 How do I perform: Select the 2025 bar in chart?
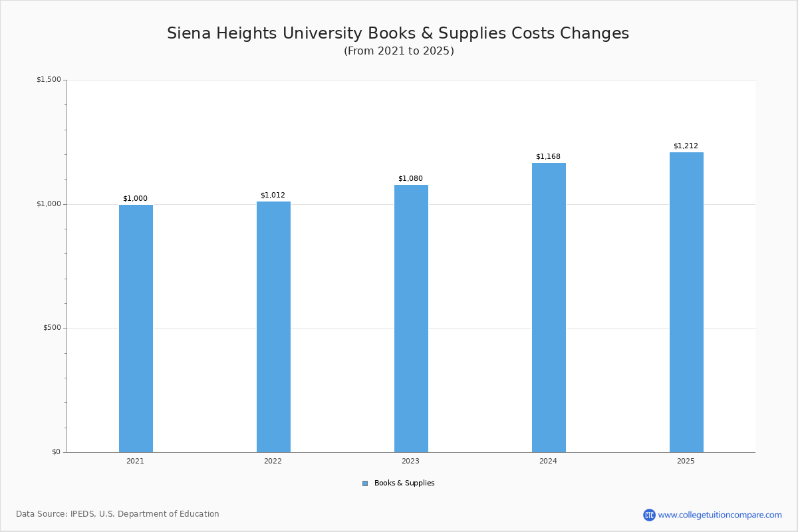coord(686,303)
